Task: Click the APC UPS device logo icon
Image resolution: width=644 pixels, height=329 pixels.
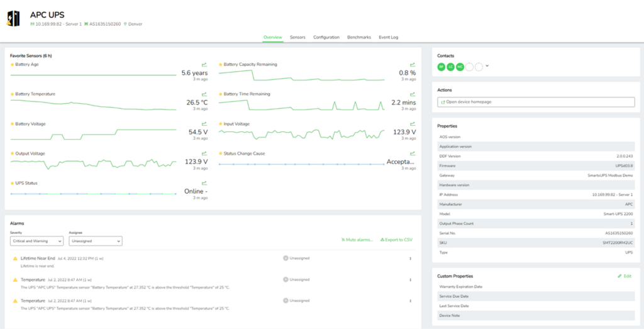Action: click(x=13, y=18)
